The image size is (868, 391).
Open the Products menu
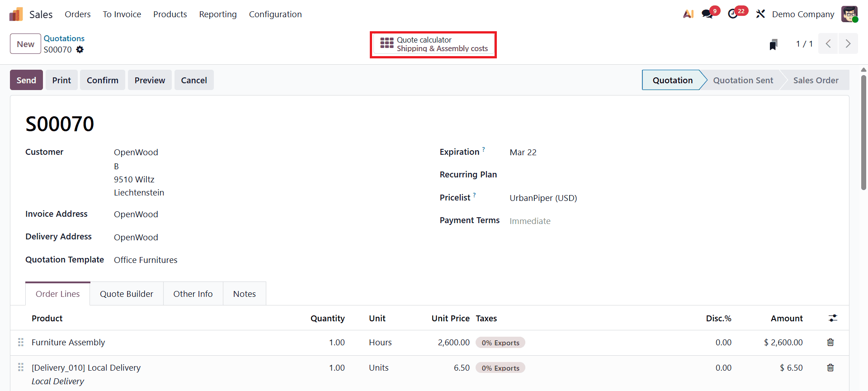point(170,14)
